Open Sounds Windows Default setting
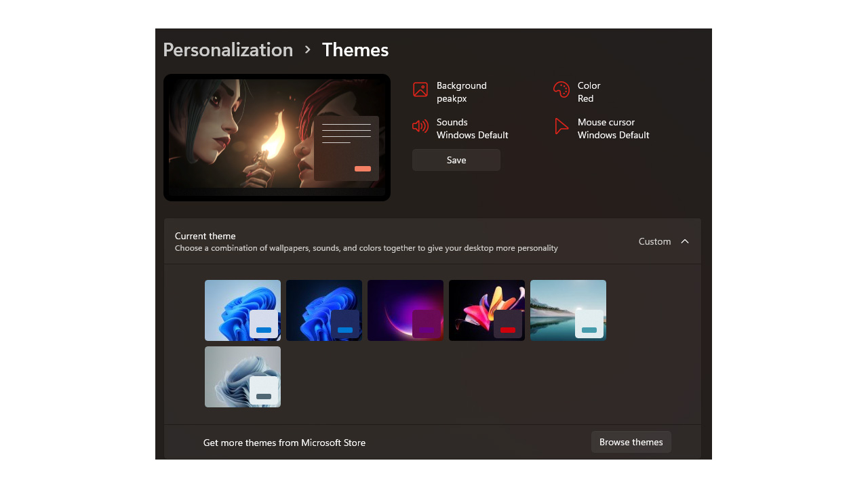Image resolution: width=868 pixels, height=488 pixels. tap(473, 129)
